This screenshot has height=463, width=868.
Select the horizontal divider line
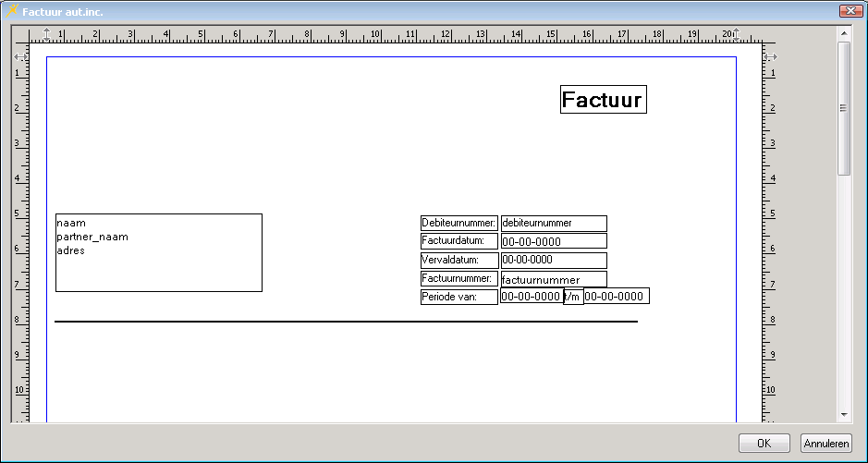tap(346, 322)
